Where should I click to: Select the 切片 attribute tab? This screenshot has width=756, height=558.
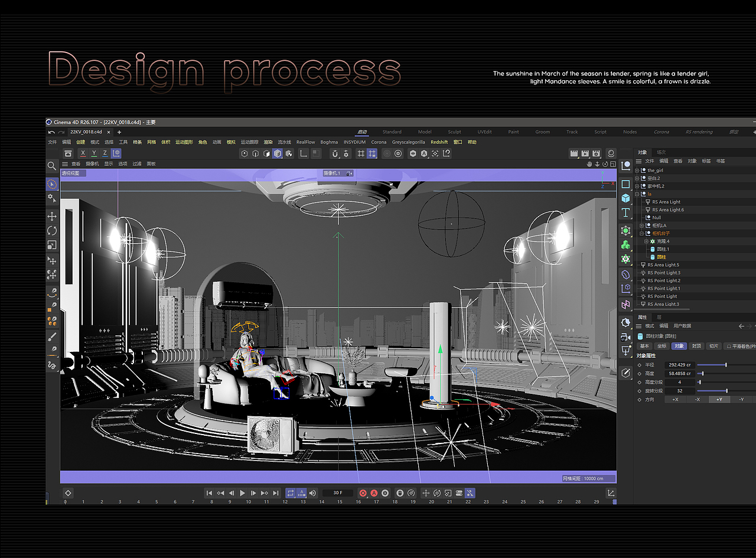click(x=714, y=346)
